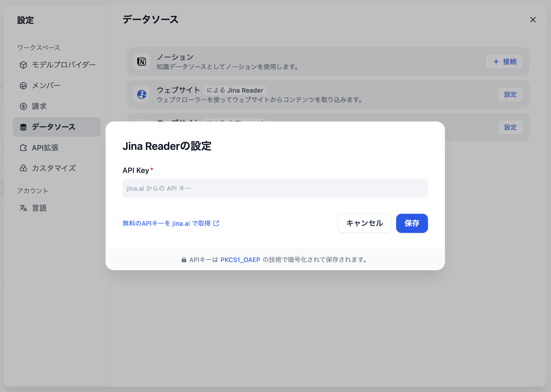This screenshot has width=551, height=392.
Task: Click the lock icon near the encryption notice
Action: [184, 260]
